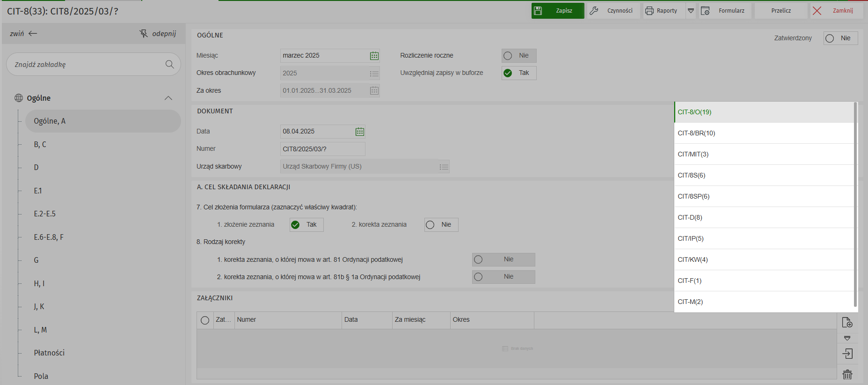Select CIT-8/BR(10) from attachment list

(x=696, y=133)
